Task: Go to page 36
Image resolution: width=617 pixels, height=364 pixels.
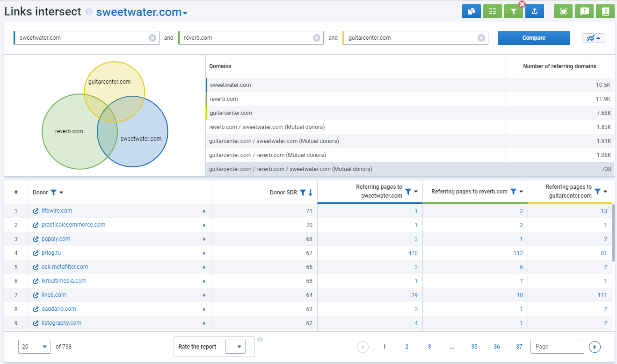Action: point(497,347)
